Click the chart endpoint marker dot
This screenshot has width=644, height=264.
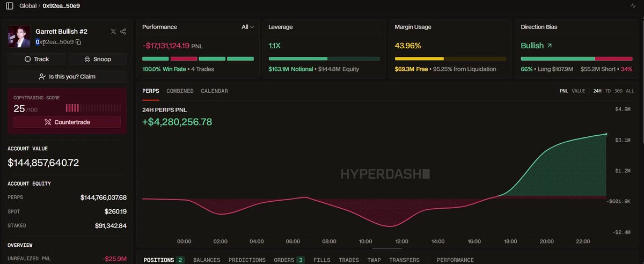pyautogui.click(x=606, y=134)
